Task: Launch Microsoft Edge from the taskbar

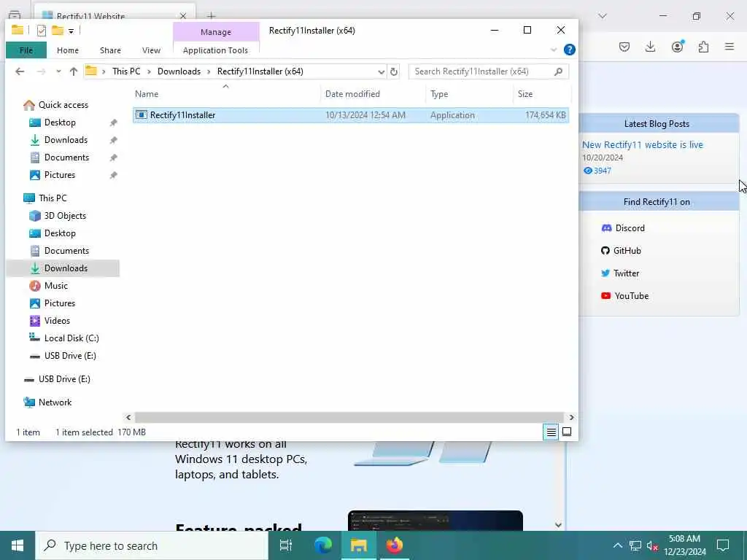Action: click(323, 545)
